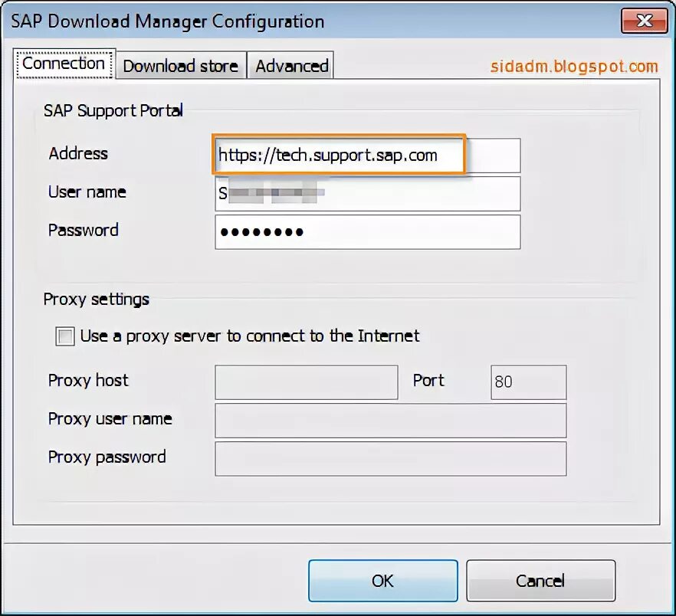Confirm settings with the OK button
Viewport: 676px width, 616px height.
point(383,581)
